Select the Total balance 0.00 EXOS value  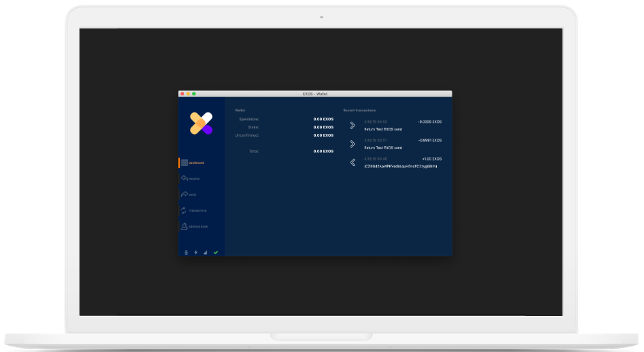323,151
